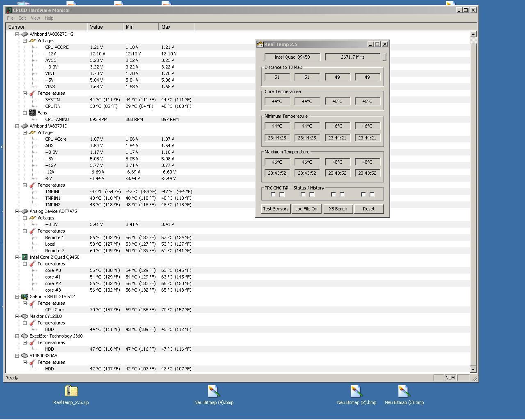Collapse the Analog Device ADT7475 node

(17, 211)
